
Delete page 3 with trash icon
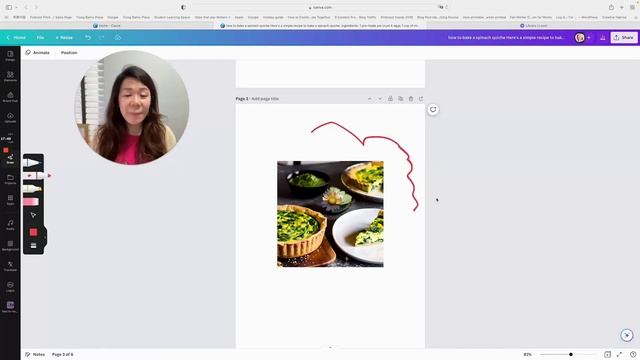pyautogui.click(x=411, y=99)
